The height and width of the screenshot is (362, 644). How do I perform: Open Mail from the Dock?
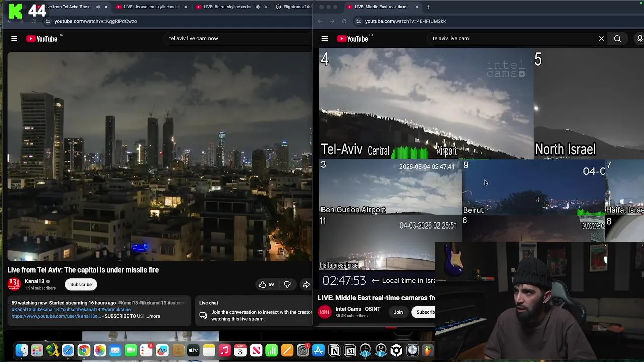pyautogui.click(x=115, y=350)
